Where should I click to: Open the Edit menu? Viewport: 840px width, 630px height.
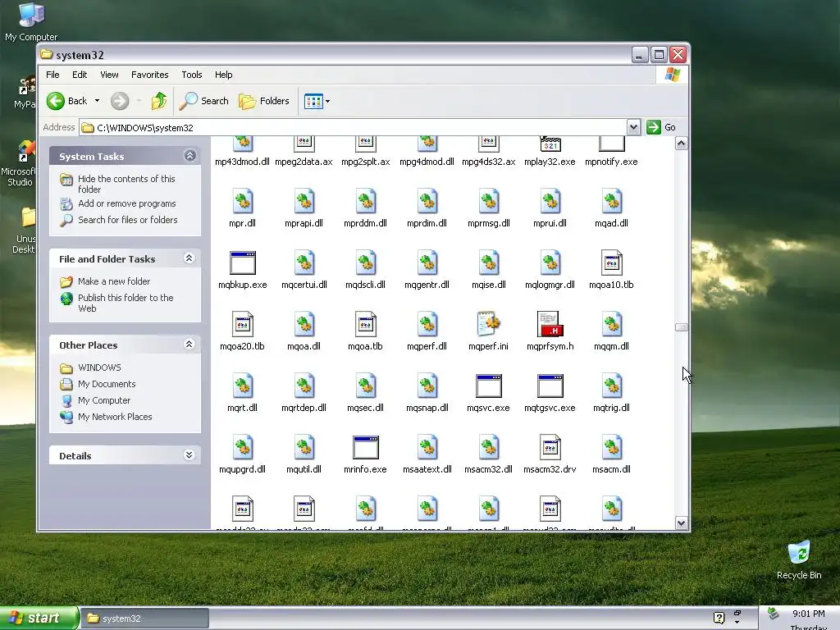(80, 75)
